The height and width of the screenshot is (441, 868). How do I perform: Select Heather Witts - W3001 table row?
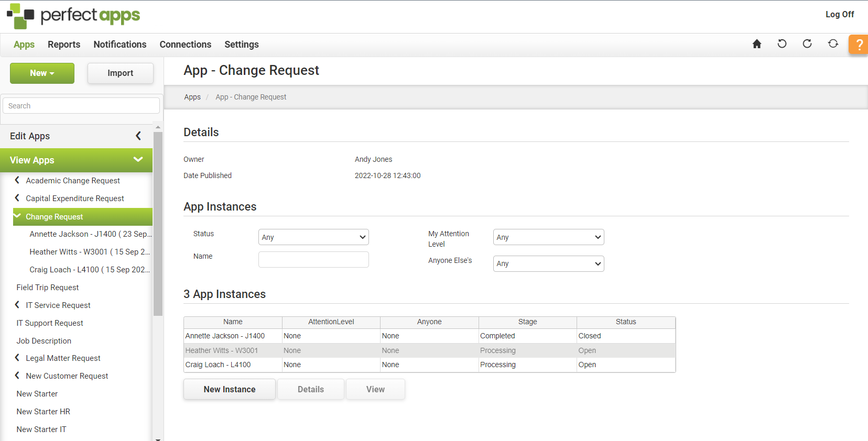click(429, 350)
